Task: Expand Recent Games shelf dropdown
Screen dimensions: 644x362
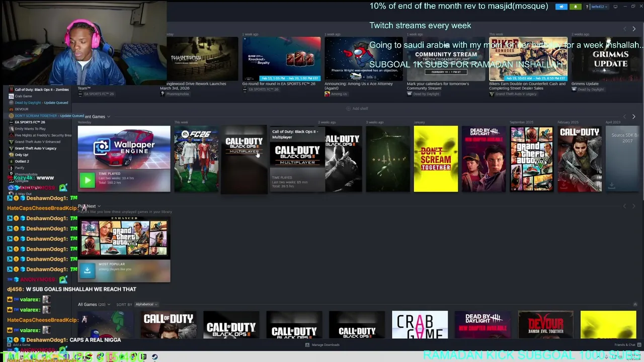Action: 108,117
